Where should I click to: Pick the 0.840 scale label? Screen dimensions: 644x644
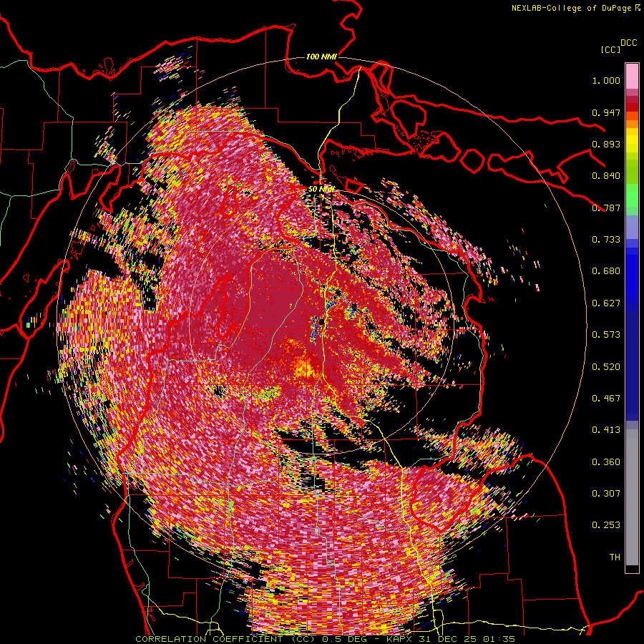(x=606, y=176)
